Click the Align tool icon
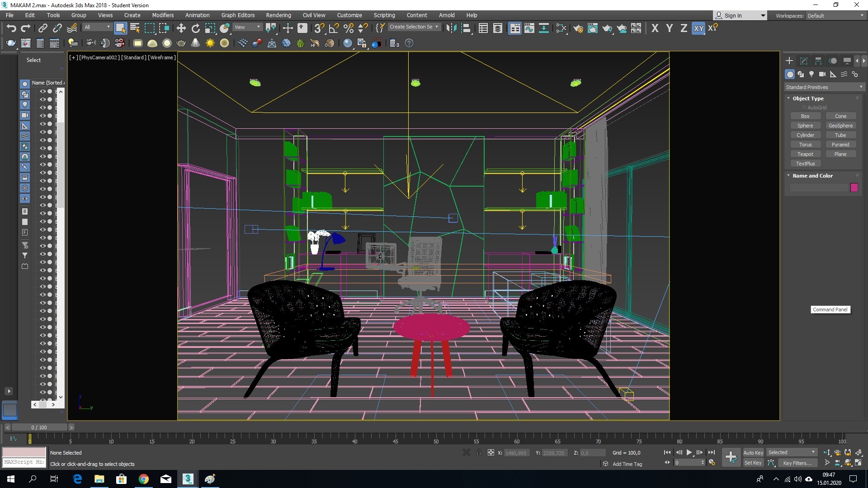The width and height of the screenshot is (868, 488). 466,28
